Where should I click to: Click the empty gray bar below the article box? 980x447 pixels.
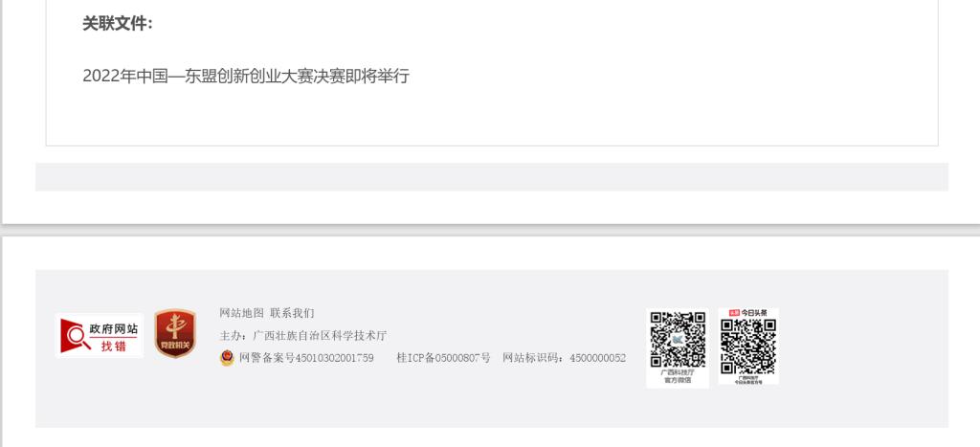coord(491,177)
